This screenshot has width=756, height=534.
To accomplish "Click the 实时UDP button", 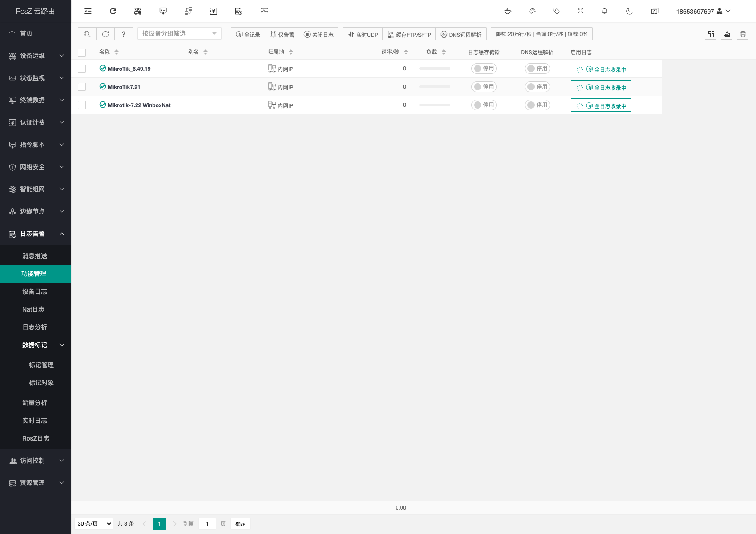I will (363, 34).
